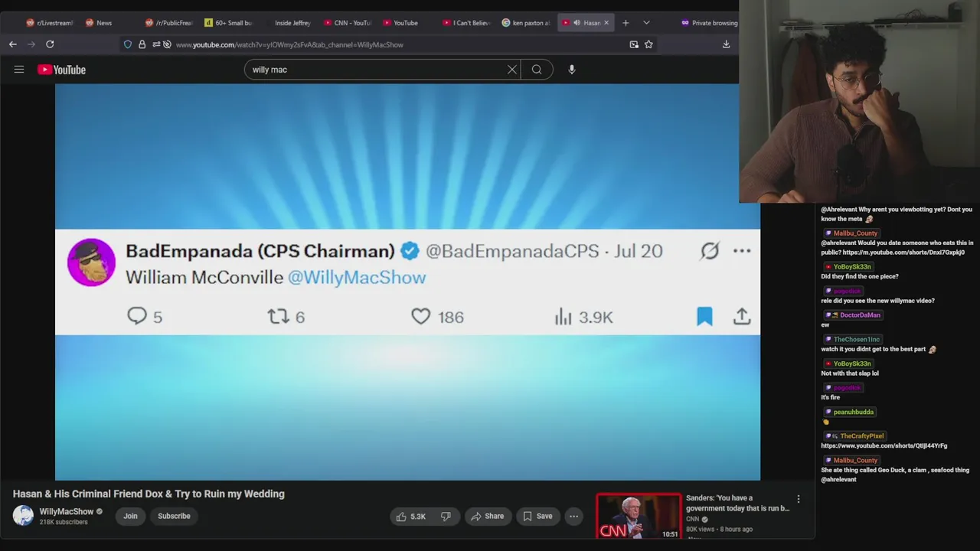Subscribe to the WillyMacShow channel
Image resolution: width=980 pixels, height=551 pixels.
click(174, 516)
